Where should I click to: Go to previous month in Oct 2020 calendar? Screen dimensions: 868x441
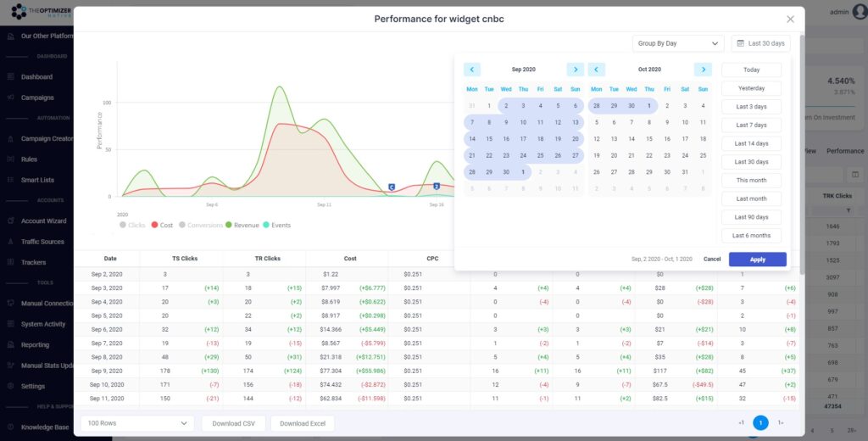click(596, 70)
